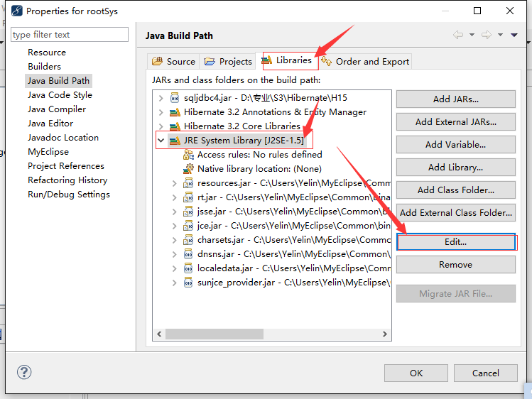Select Javadoc Location category
Image resolution: width=532 pixels, height=399 pixels.
[x=63, y=138]
